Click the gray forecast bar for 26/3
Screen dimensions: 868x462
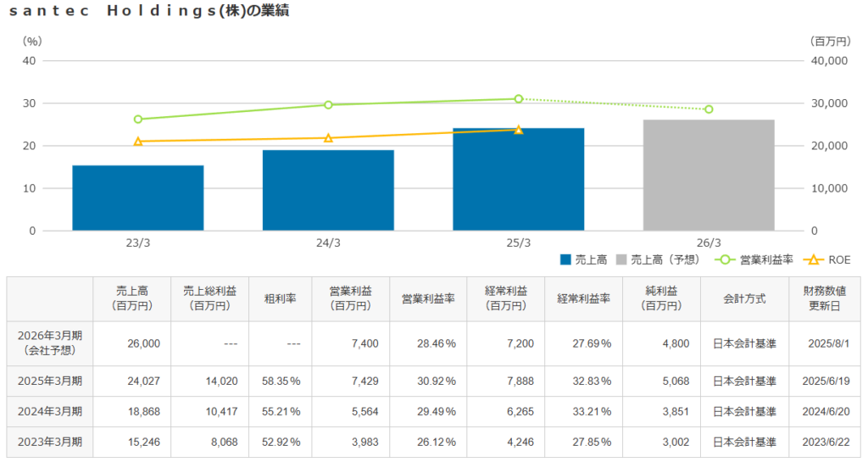(x=709, y=175)
